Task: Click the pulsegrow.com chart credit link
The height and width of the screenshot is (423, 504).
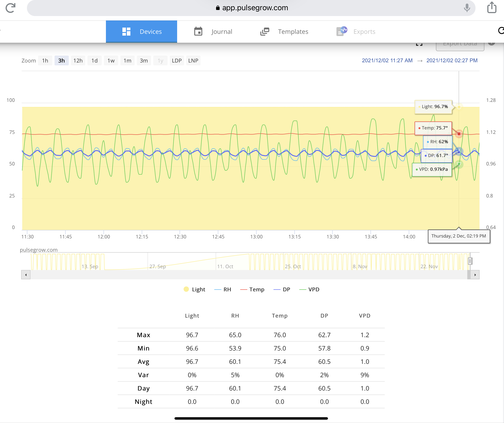Action: tap(39, 250)
